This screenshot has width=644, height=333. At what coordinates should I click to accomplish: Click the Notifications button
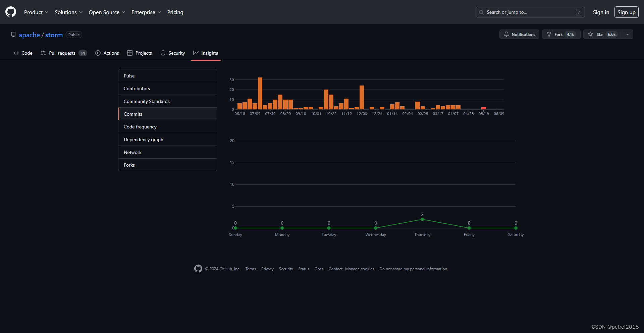[x=519, y=34]
